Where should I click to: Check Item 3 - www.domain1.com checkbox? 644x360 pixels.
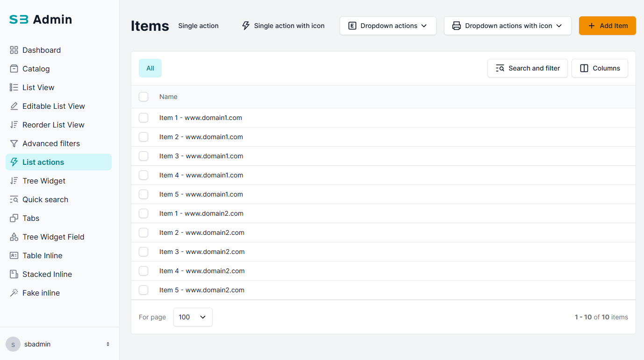click(143, 156)
